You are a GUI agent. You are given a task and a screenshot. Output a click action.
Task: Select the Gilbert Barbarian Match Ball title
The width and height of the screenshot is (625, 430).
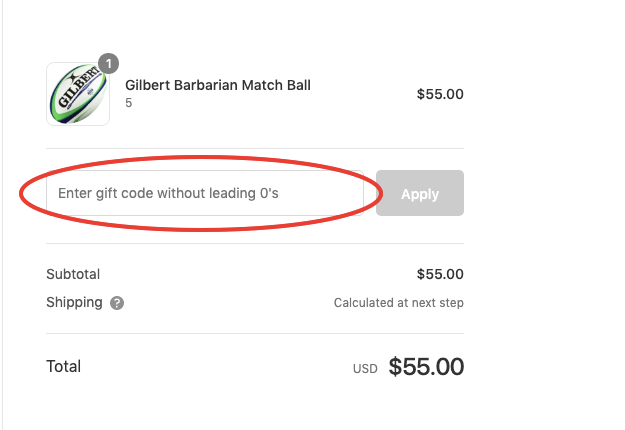tap(218, 85)
